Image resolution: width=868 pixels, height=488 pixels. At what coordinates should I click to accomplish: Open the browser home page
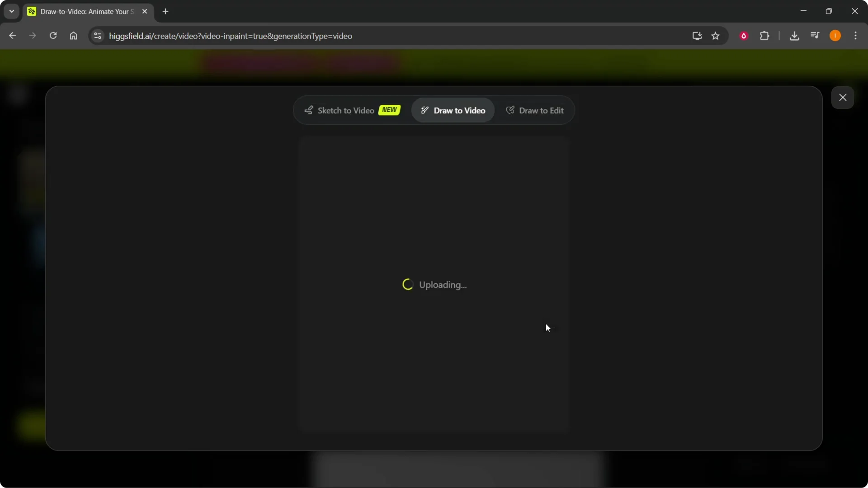click(x=73, y=36)
